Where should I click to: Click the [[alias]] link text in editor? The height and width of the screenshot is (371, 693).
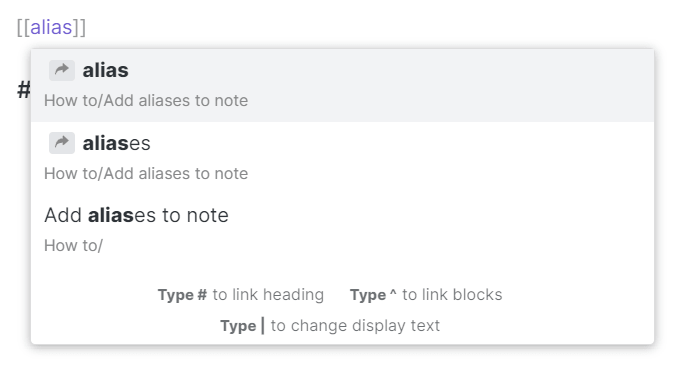(51, 27)
